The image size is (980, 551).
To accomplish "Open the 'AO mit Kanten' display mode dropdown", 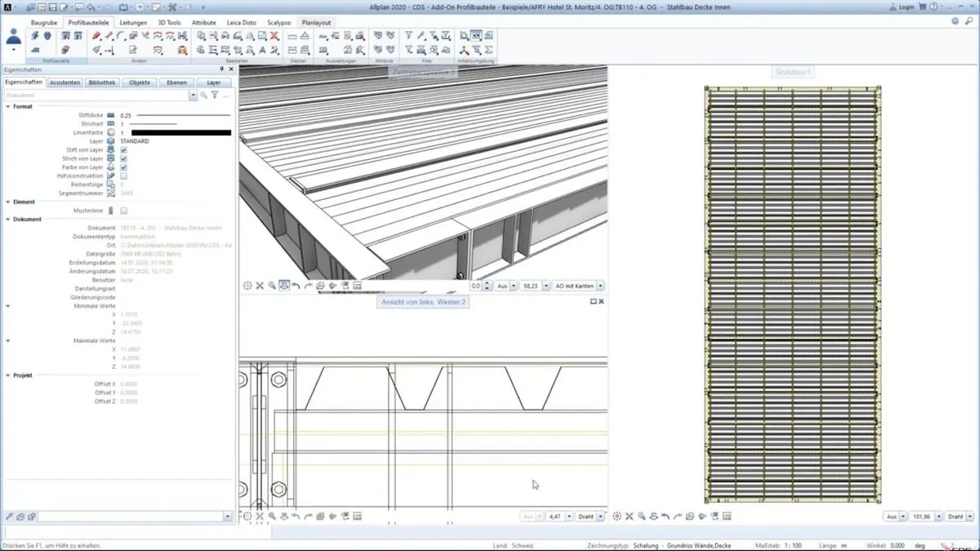I will click(x=600, y=287).
